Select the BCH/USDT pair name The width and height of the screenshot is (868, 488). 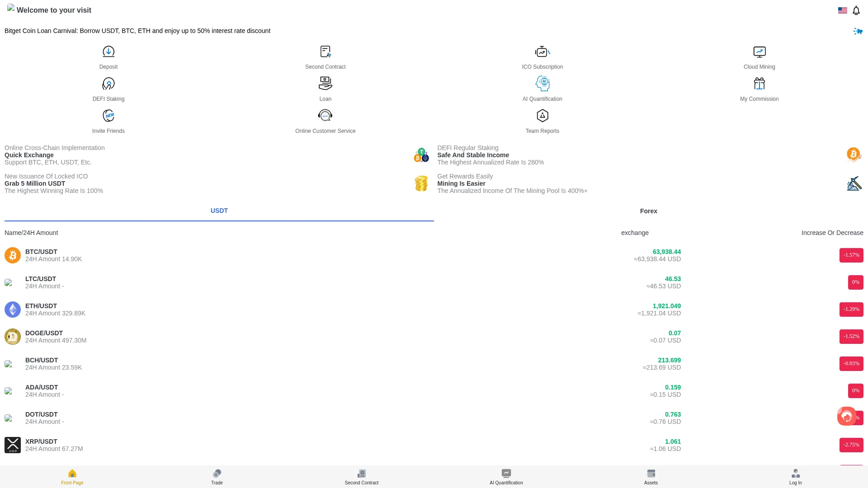pos(42,360)
